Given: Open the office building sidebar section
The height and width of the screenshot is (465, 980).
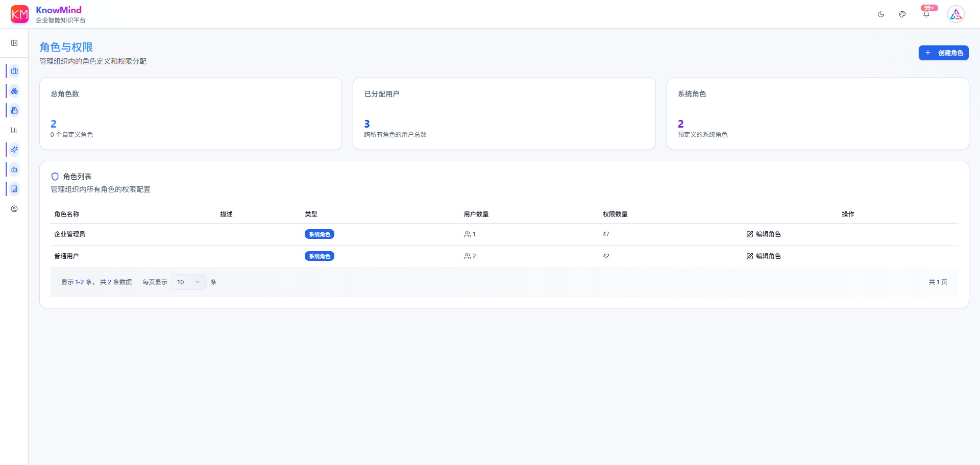Looking at the screenshot, I should pos(14,189).
